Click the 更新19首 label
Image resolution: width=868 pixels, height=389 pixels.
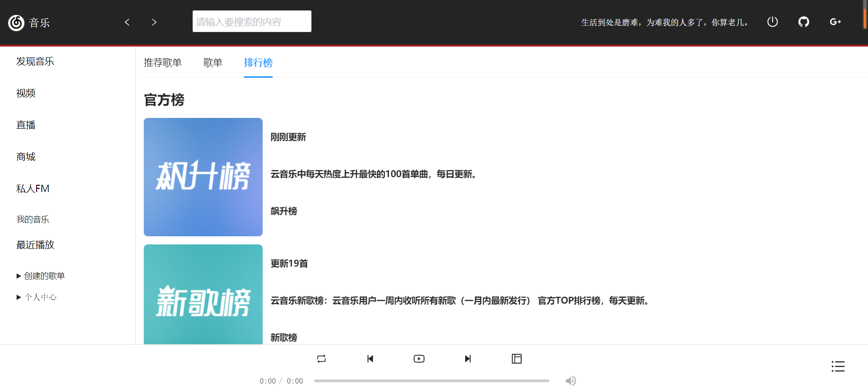289,263
